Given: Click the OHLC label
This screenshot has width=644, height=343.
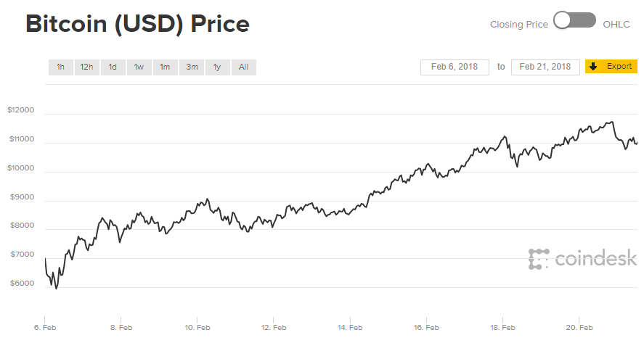Looking at the screenshot, I should tap(616, 25).
